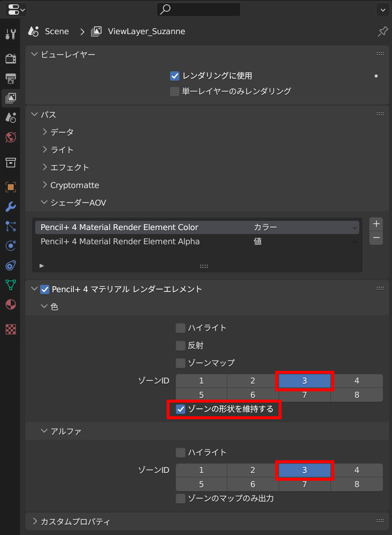The width and height of the screenshot is (392, 535).
Task: Open the Object Constraints tab
Action: point(11,265)
